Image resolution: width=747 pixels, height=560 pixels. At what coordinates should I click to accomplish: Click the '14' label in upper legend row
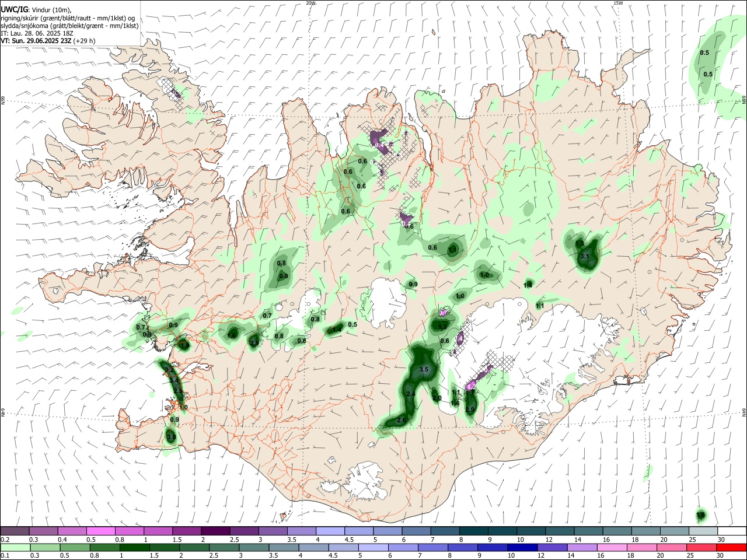(577, 540)
